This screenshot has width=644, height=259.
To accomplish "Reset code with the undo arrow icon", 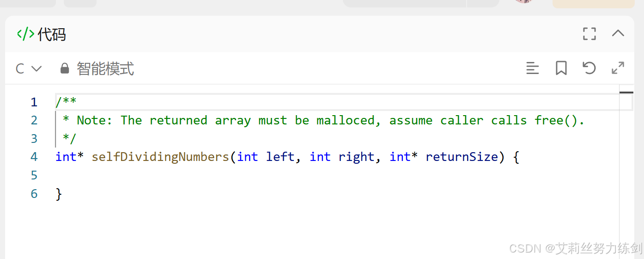I will [x=589, y=68].
